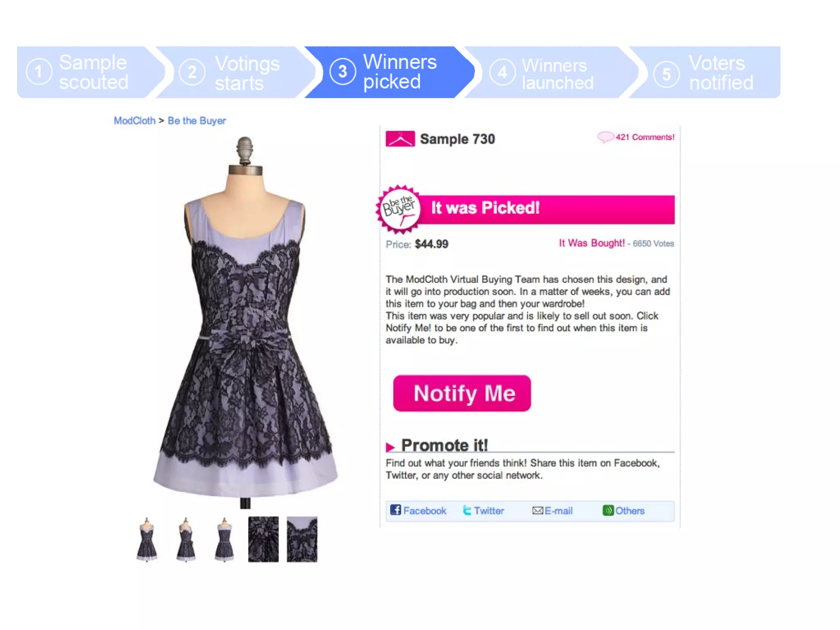Viewport: 840px width, 630px height.
Task: Select the Sample scouted step
Action: (86, 72)
